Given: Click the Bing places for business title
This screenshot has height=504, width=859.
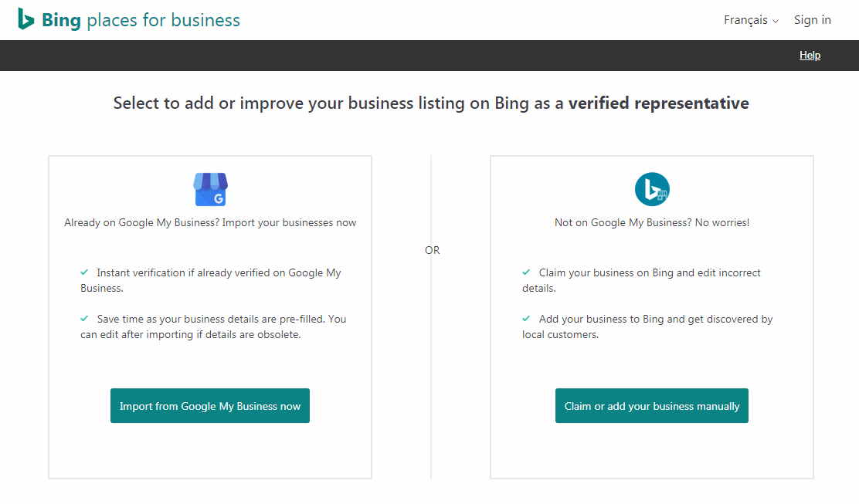Looking at the screenshot, I should [x=141, y=20].
